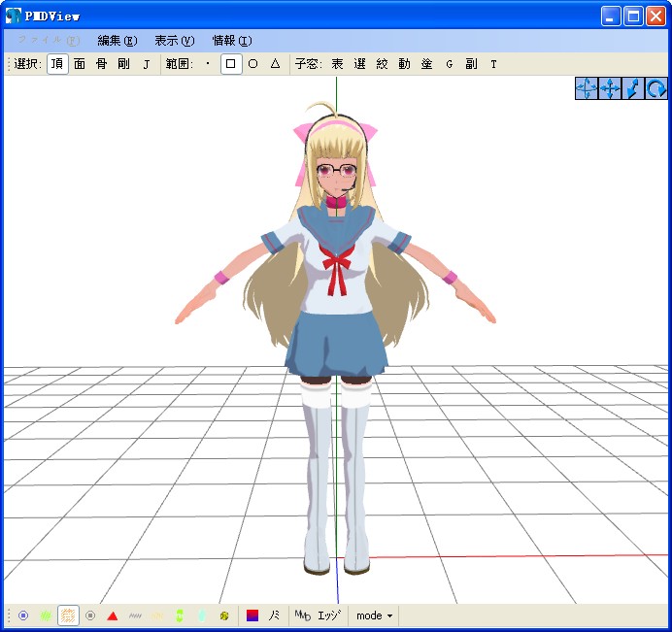Maximize the PMDView window

(x=633, y=17)
